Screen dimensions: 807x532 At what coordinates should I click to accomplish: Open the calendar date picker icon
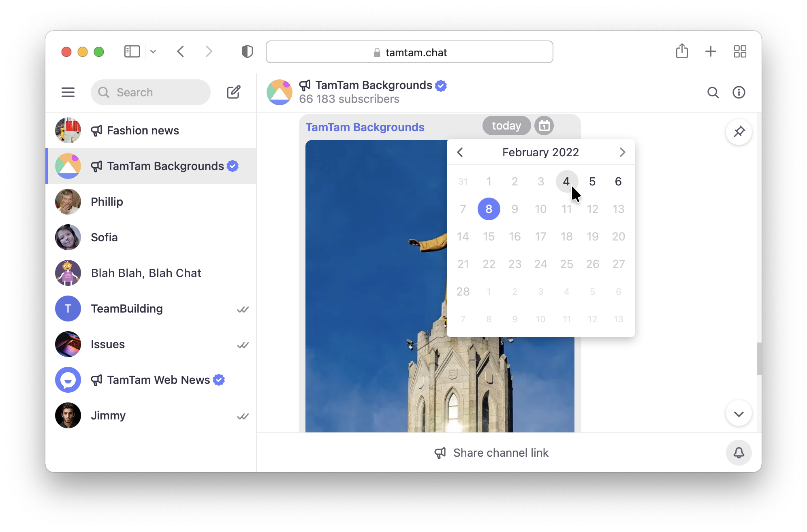(544, 126)
